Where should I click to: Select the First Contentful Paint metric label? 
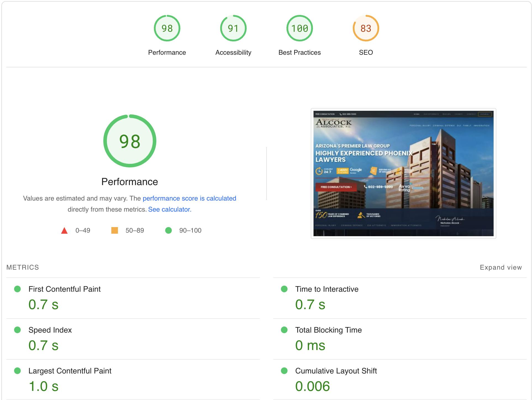pos(64,289)
